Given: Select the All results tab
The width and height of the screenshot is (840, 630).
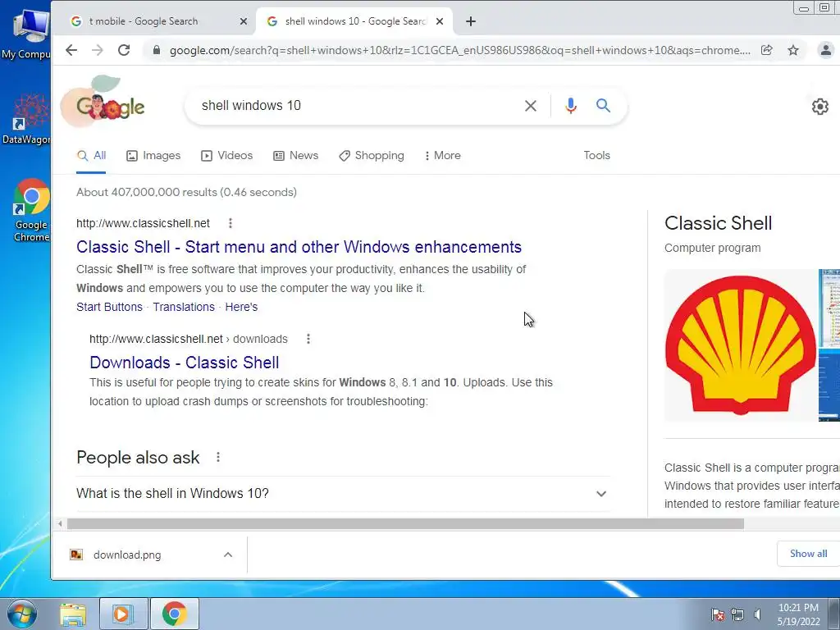Looking at the screenshot, I should pos(91,155).
